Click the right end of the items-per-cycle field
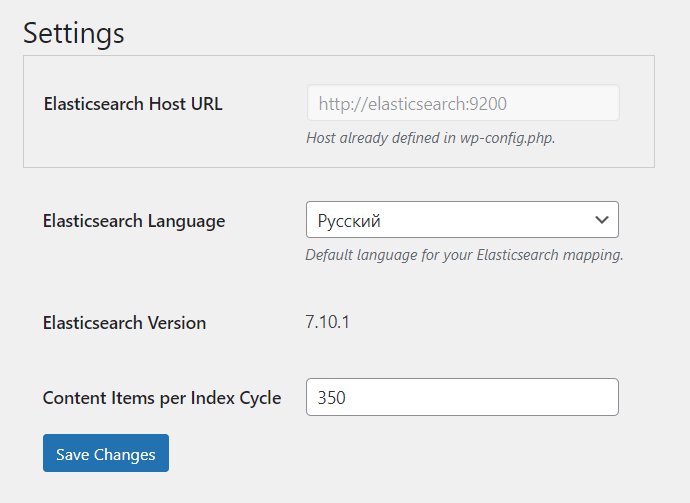 pyautogui.click(x=600, y=397)
